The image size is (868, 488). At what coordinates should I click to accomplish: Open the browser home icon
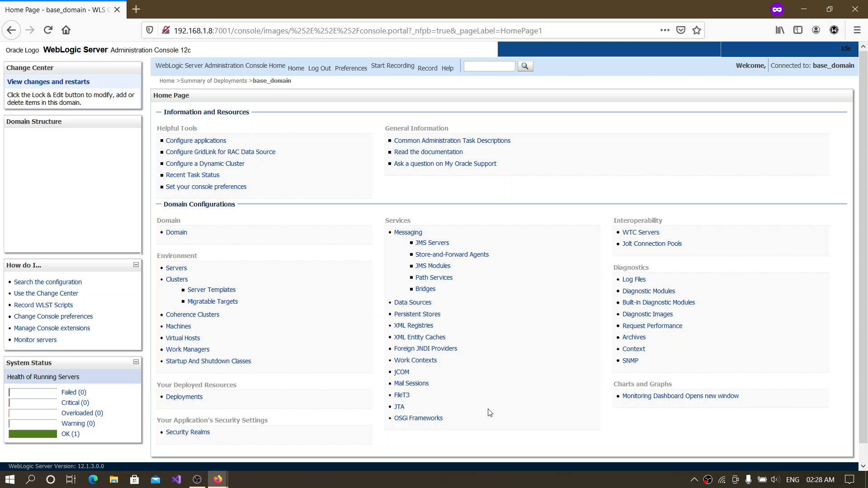tap(66, 30)
